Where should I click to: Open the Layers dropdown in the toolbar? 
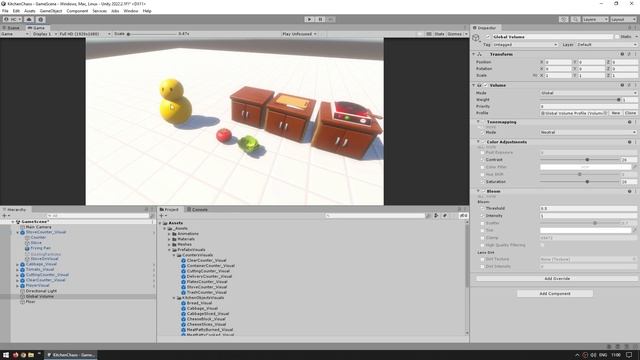pyautogui.click(x=595, y=19)
